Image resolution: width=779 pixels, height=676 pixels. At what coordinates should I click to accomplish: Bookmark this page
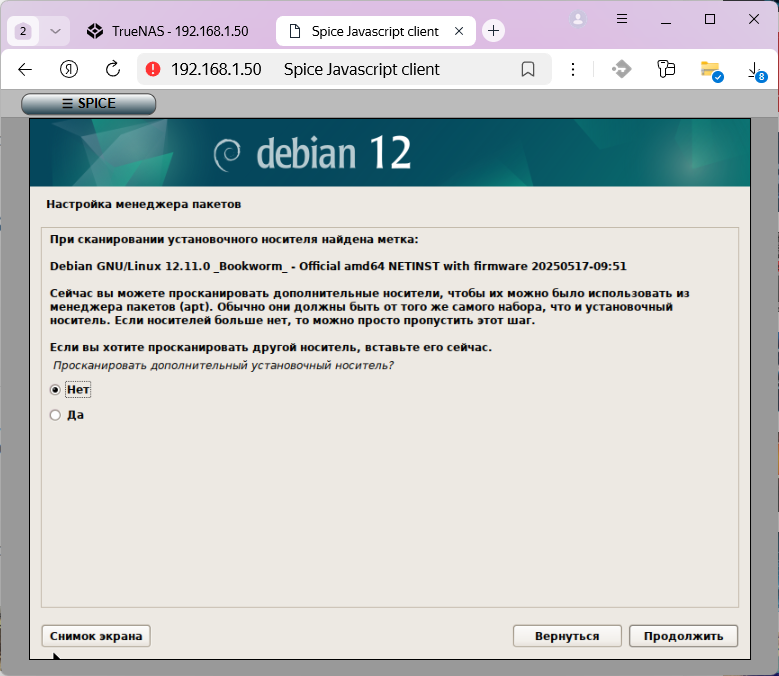click(528, 70)
